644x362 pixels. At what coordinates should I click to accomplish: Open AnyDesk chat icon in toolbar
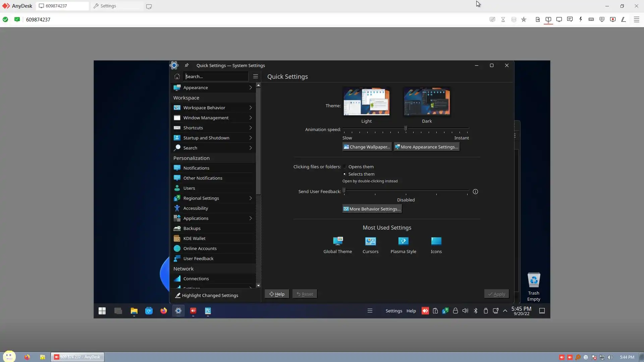[x=570, y=19]
